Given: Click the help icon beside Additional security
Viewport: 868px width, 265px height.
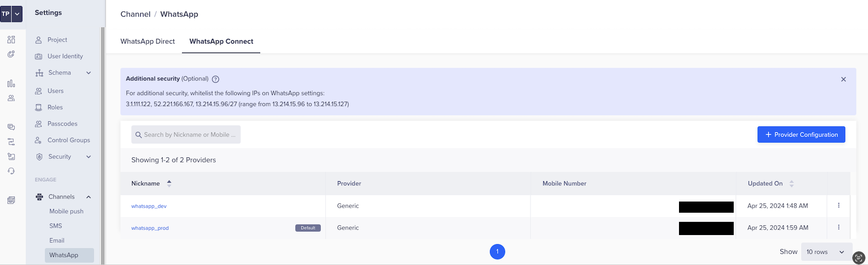Looking at the screenshot, I should 215,79.
